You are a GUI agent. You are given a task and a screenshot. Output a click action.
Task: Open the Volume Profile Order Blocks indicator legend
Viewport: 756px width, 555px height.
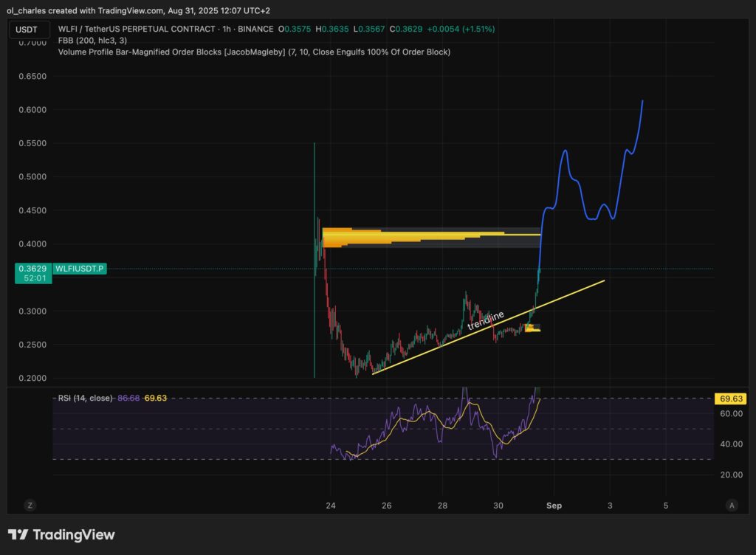[253, 52]
